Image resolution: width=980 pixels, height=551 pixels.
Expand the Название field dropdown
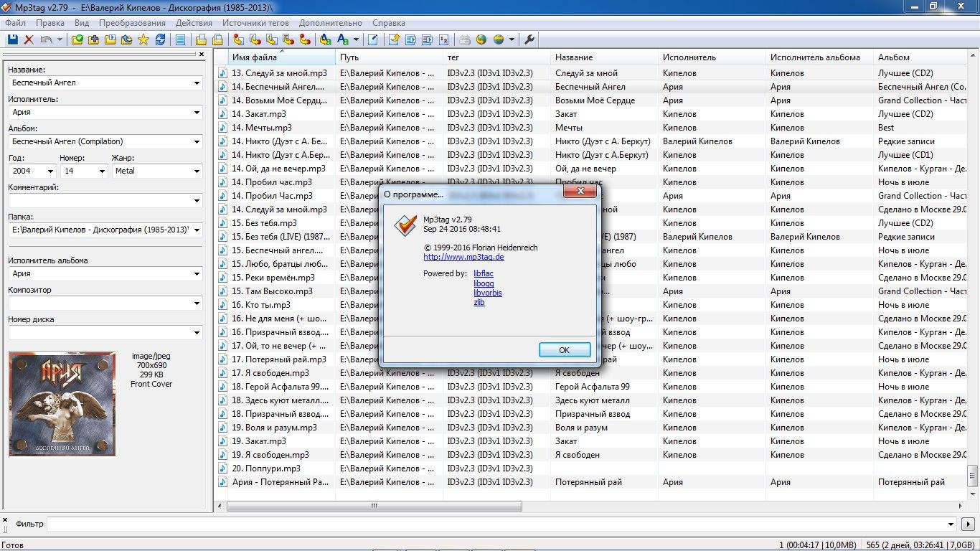(197, 83)
